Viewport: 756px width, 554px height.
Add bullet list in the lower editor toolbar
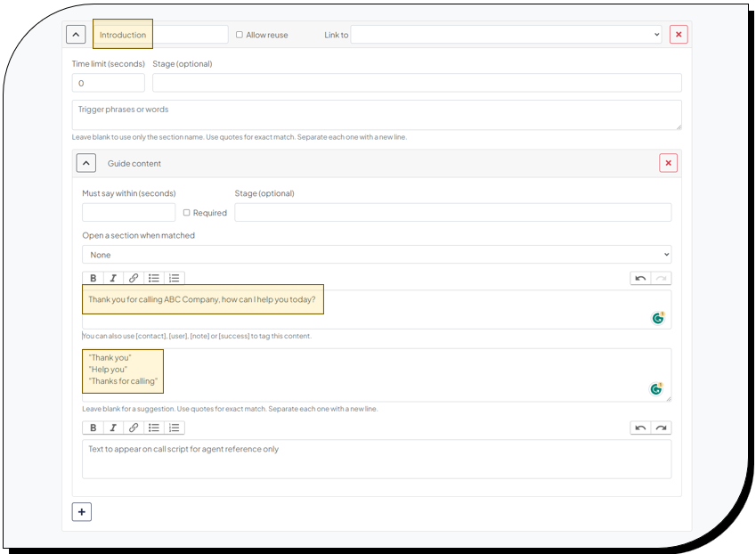[154, 428]
